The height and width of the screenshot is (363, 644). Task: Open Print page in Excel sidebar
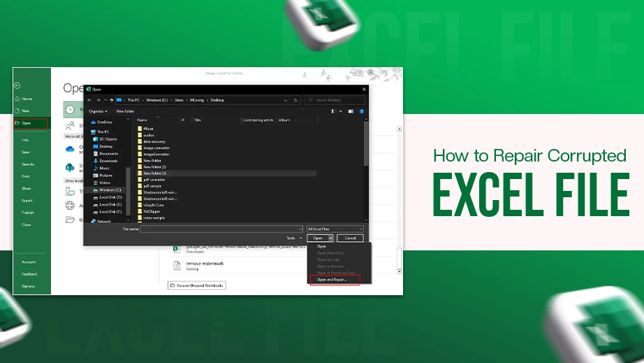point(26,176)
